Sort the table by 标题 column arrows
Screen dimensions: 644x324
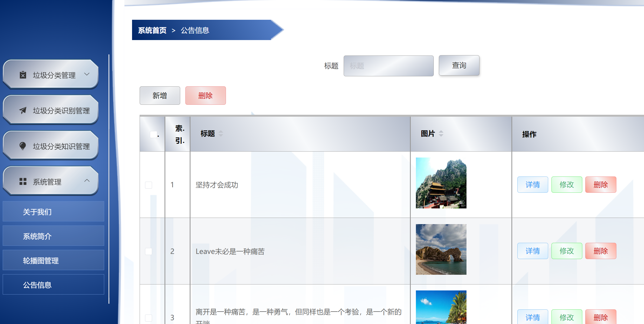click(221, 133)
